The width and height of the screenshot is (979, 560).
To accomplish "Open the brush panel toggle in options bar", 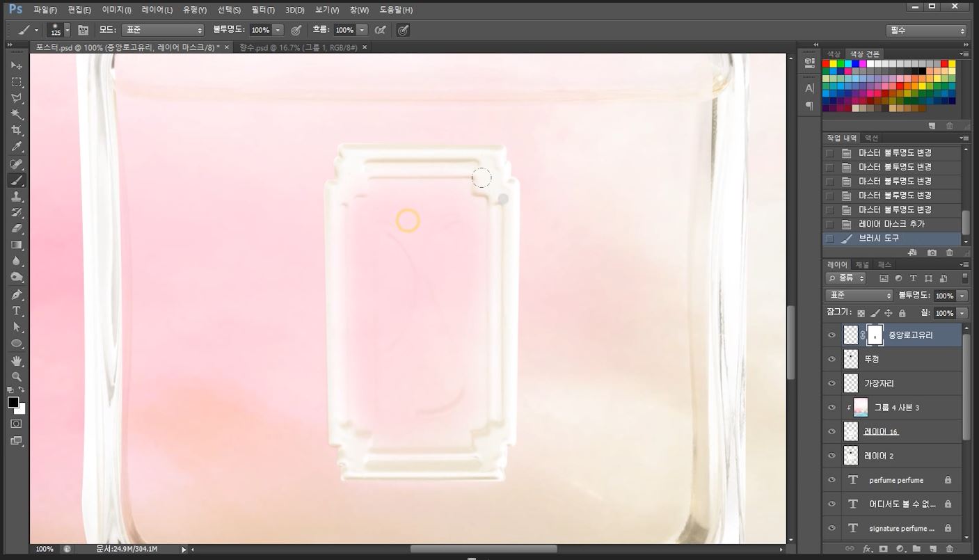I will click(x=83, y=30).
